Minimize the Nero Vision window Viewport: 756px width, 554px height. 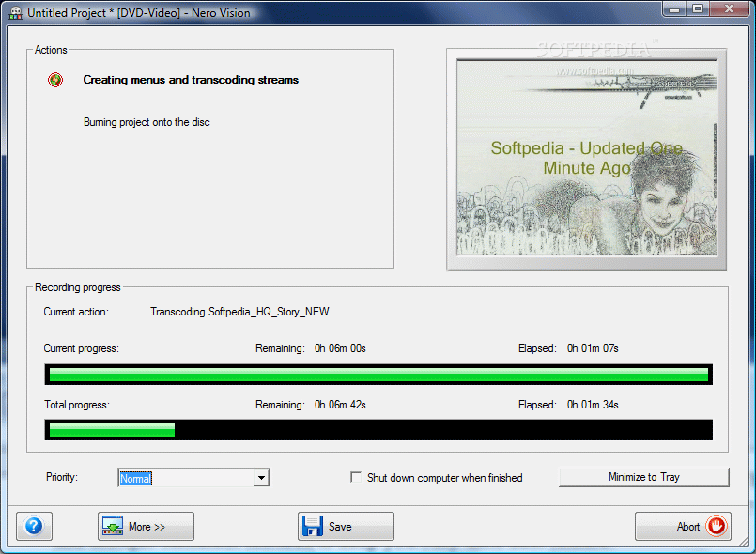tap(672, 9)
